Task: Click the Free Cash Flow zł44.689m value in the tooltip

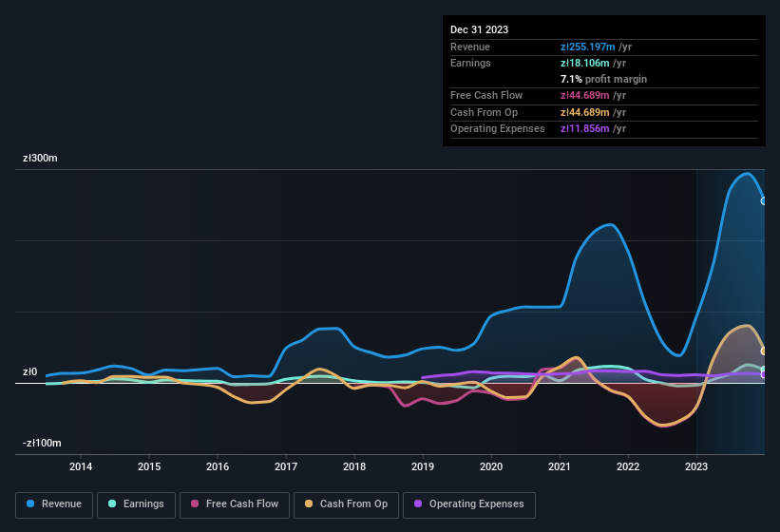Action: coord(584,95)
